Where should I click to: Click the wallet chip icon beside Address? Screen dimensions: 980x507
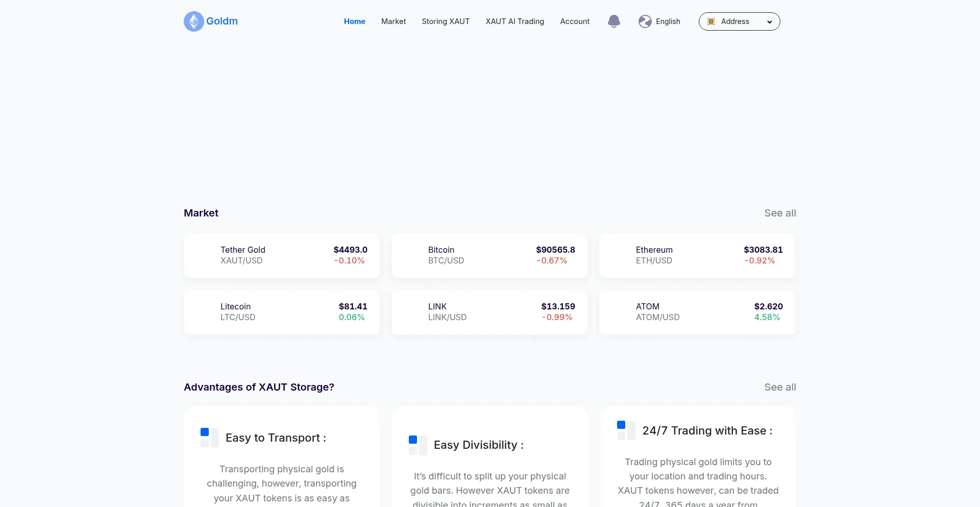(x=711, y=21)
